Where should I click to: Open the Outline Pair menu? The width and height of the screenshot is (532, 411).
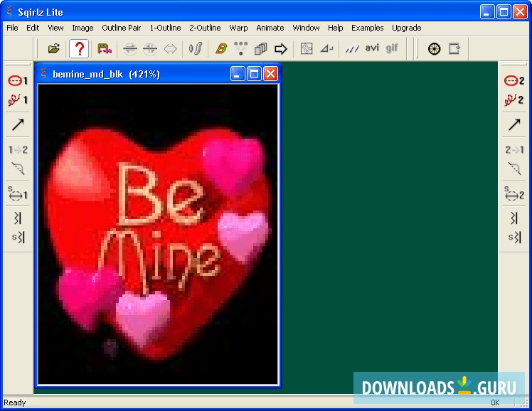pyautogui.click(x=122, y=28)
